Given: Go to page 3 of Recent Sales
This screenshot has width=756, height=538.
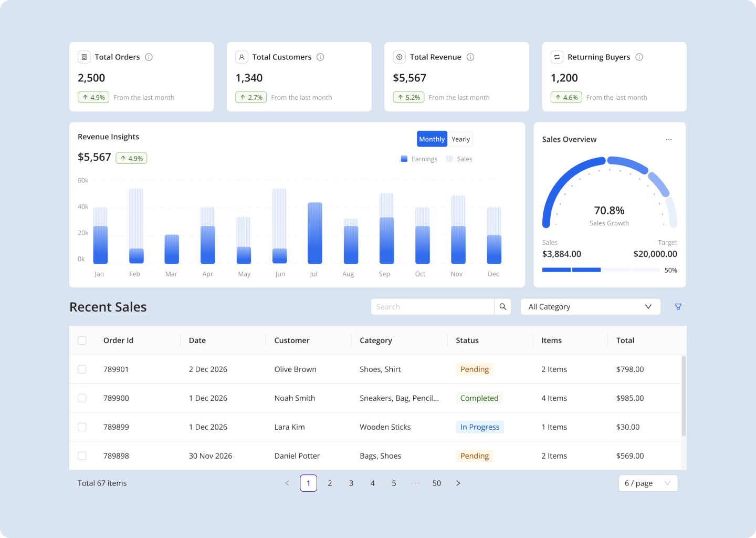Looking at the screenshot, I should (x=351, y=483).
